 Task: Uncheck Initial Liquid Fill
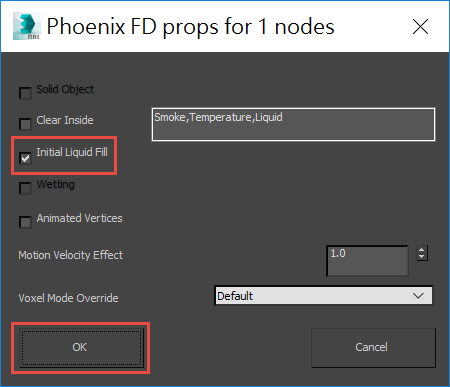pyautogui.click(x=25, y=158)
